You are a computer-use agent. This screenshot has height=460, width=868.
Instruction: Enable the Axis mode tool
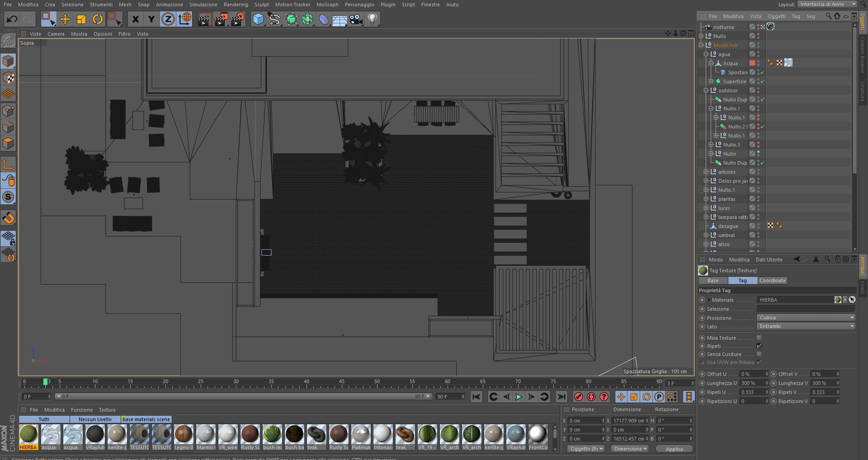click(8, 164)
